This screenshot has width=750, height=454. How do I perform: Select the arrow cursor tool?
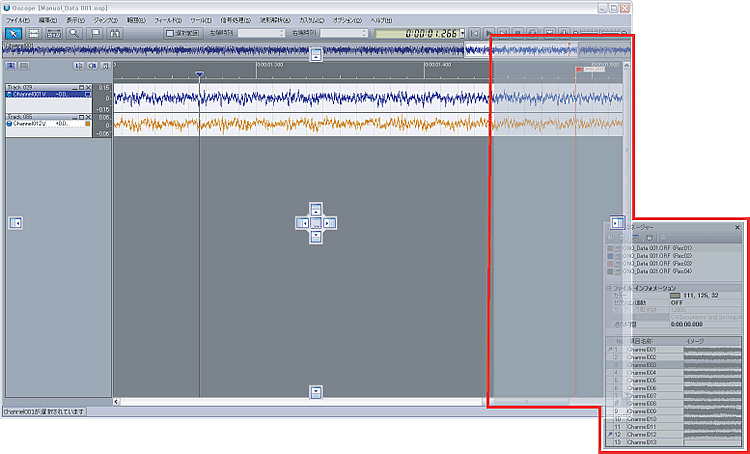coord(14,33)
